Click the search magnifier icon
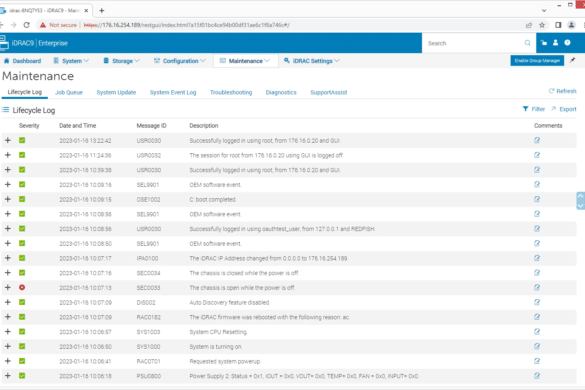The height and width of the screenshot is (390, 585). coord(527,43)
